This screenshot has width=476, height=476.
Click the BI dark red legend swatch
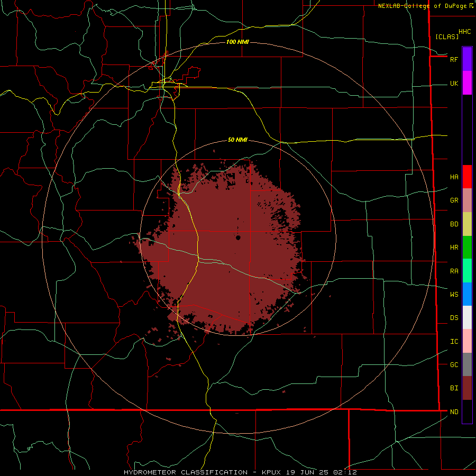467,388
